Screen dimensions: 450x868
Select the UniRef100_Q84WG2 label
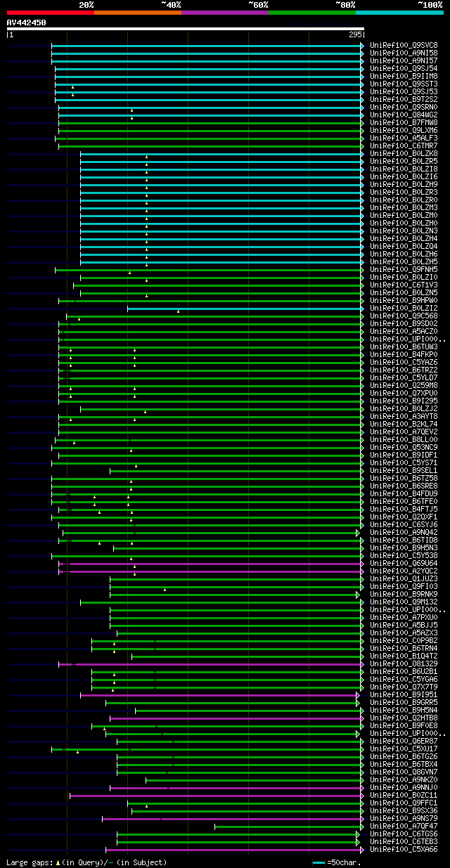(404, 115)
